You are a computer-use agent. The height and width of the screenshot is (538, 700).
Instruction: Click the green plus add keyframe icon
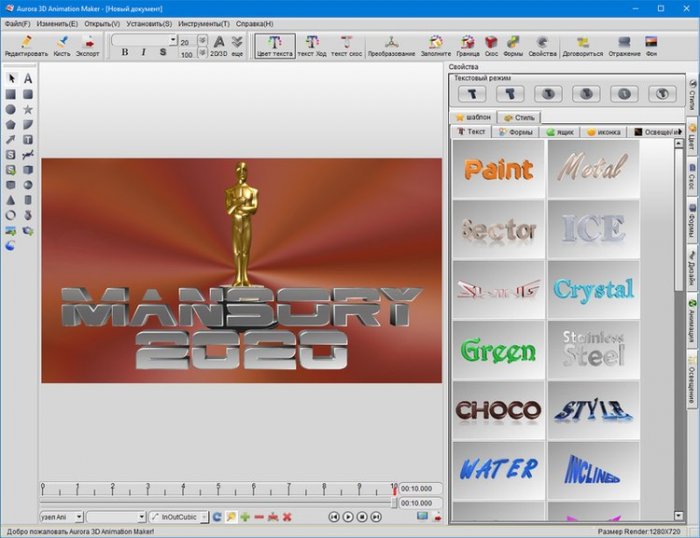[245, 516]
